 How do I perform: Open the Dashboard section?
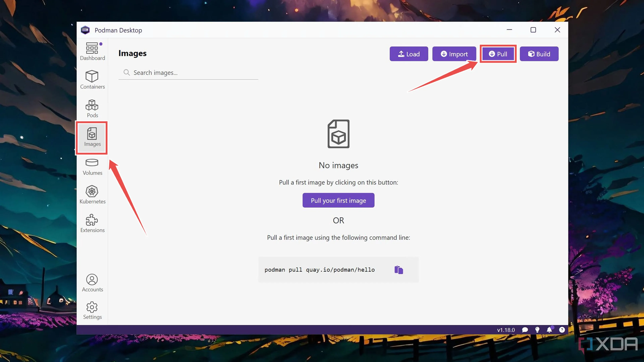92,51
